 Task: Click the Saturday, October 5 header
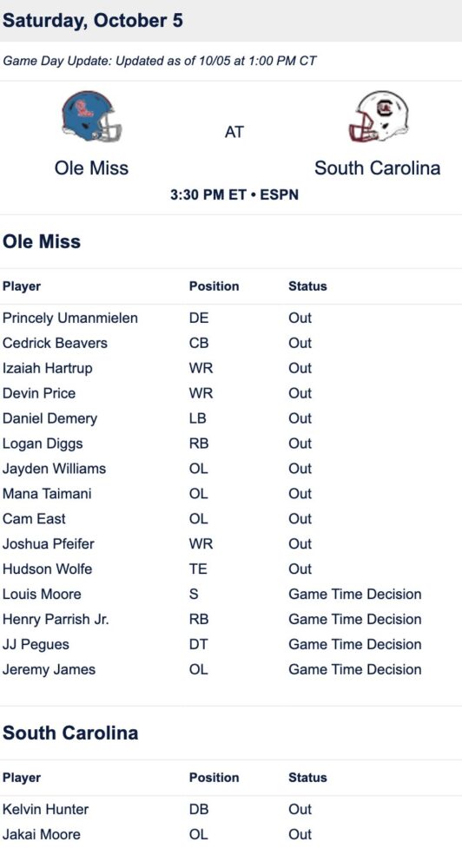[x=93, y=21]
